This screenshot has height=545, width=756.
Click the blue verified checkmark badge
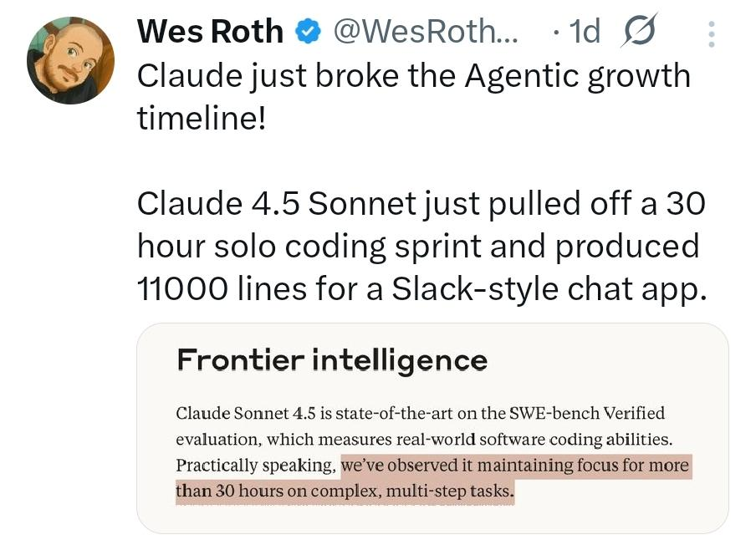pos(308,32)
